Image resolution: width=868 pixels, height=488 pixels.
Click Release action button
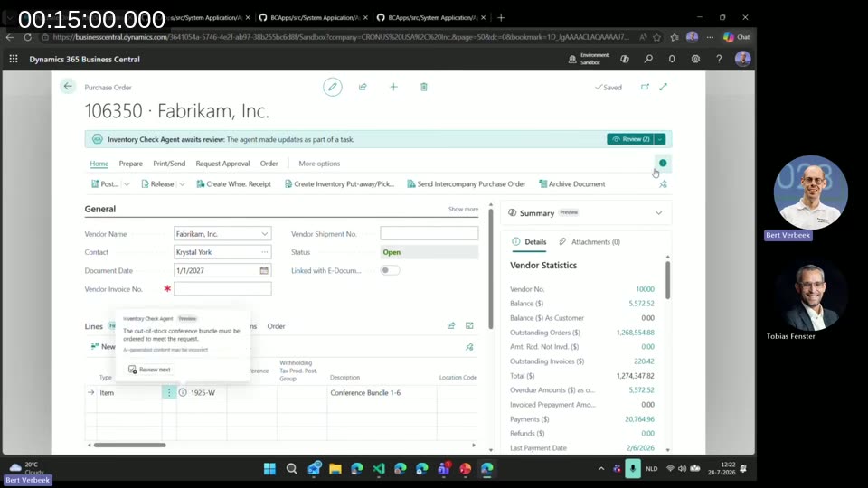pyautogui.click(x=157, y=184)
